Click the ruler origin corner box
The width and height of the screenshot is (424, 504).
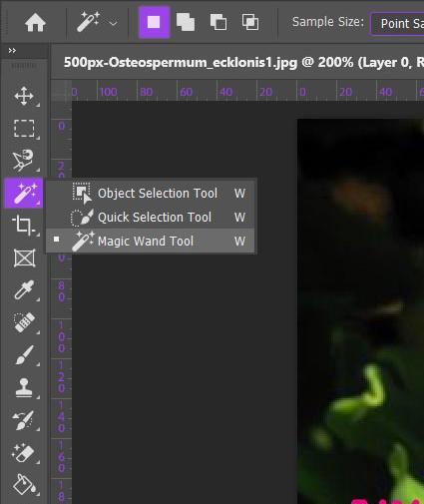(62, 90)
